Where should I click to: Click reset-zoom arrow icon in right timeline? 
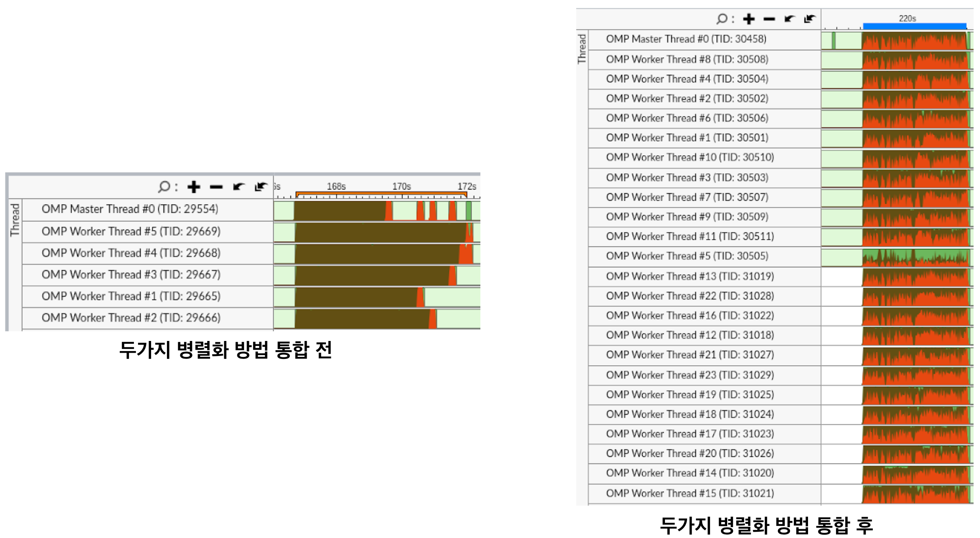coord(810,19)
